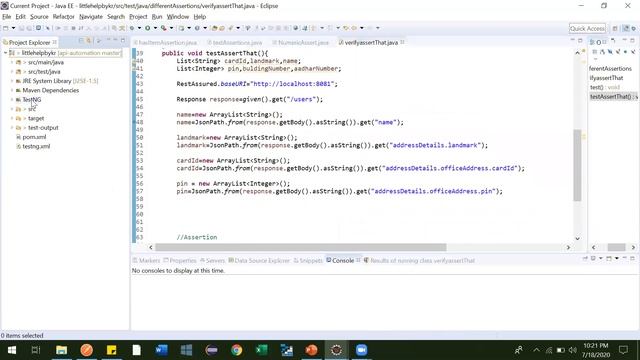Expand the src/test/java folder
Viewport: 640px width, 360px height.
click(12, 72)
